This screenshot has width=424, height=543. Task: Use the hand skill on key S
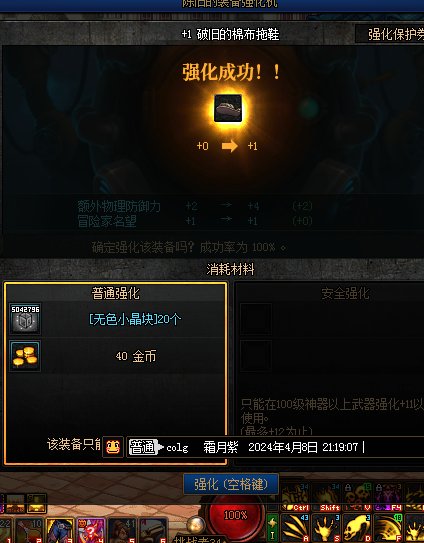click(326, 528)
